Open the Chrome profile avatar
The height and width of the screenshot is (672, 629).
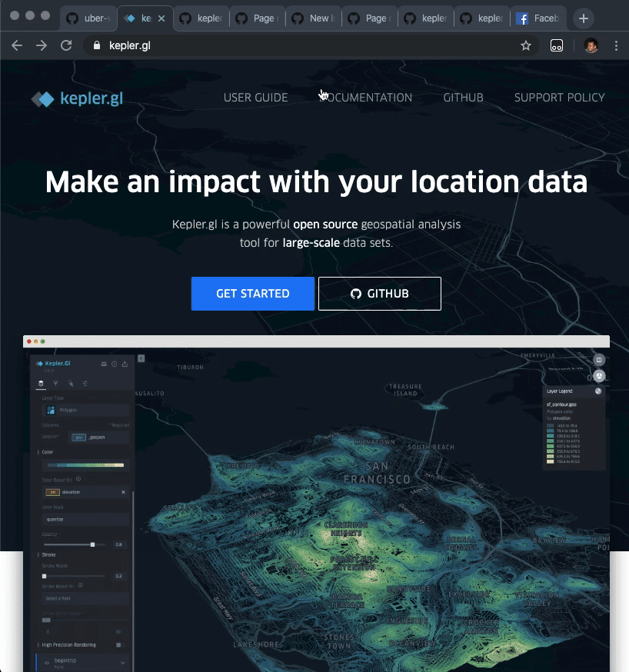[x=591, y=45]
